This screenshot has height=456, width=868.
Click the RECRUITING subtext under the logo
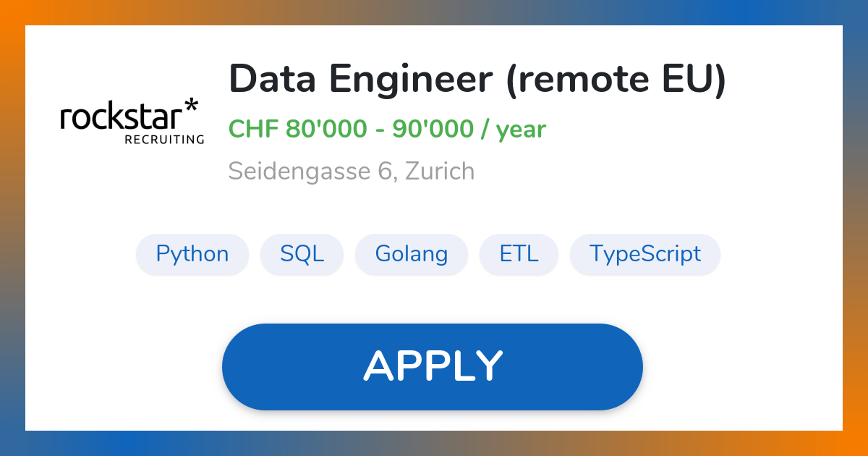click(164, 139)
